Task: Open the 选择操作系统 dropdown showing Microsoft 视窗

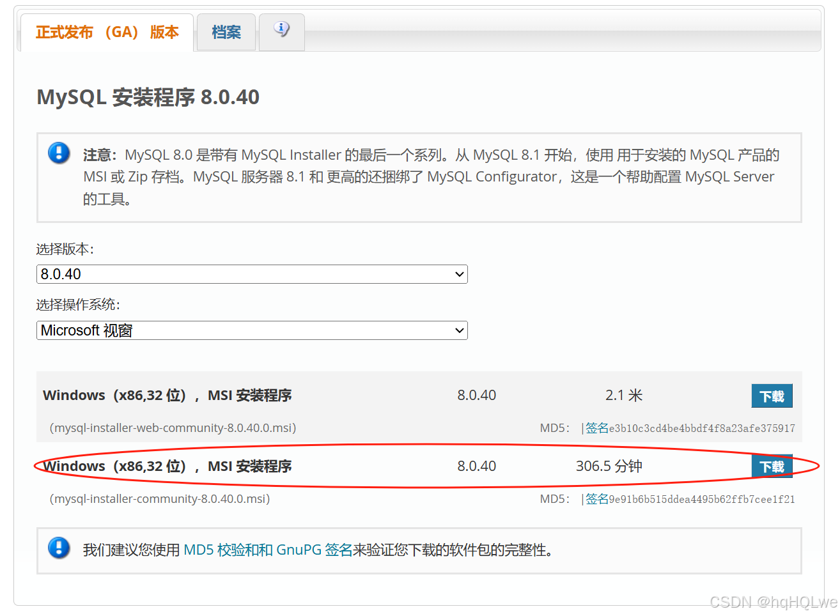Action: (252, 330)
